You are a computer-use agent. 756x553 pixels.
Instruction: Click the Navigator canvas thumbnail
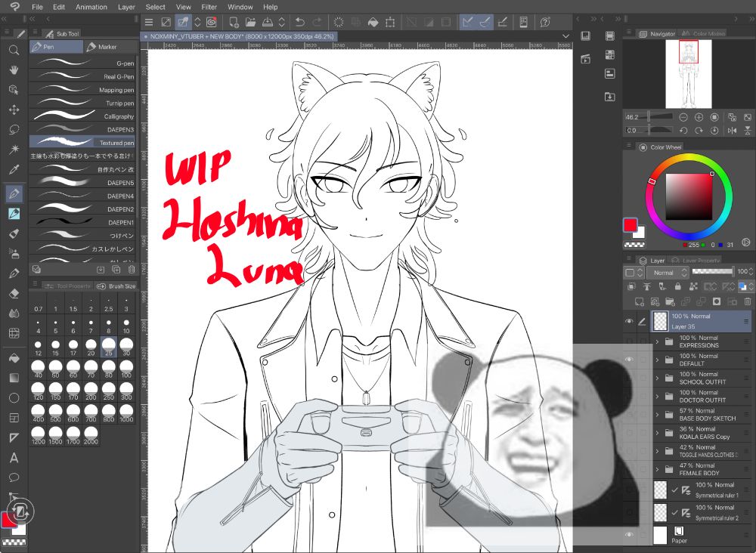pyautogui.click(x=689, y=74)
